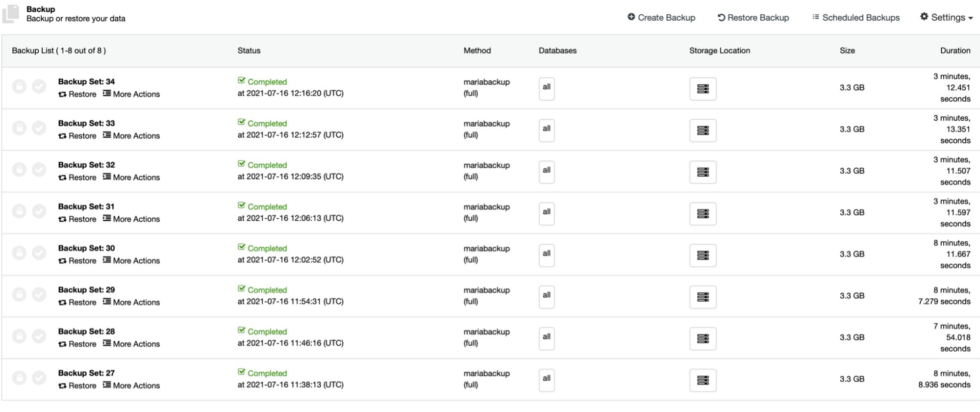Show databases 'all' for Backup Set: 31
Image resolution: width=980 pixels, height=412 pixels.
coord(547,214)
